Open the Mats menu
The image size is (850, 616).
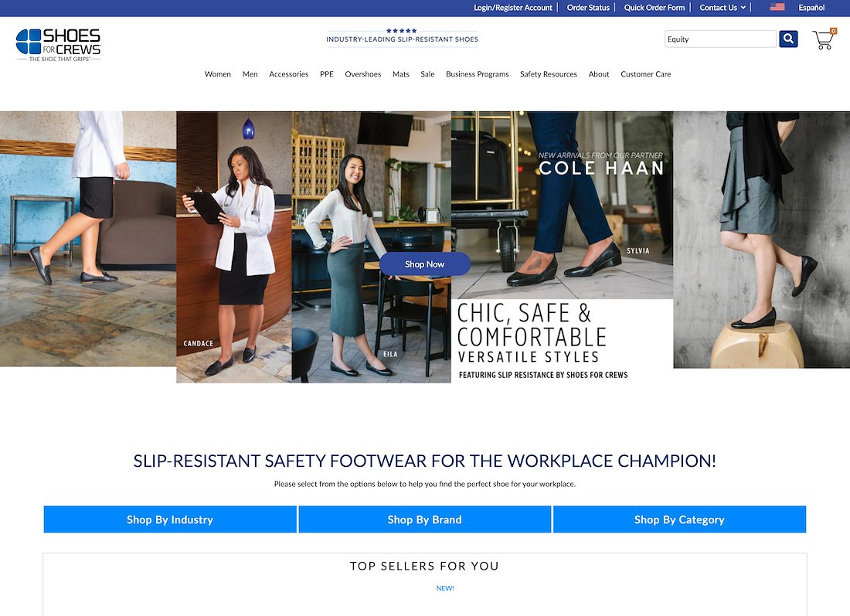tap(400, 74)
